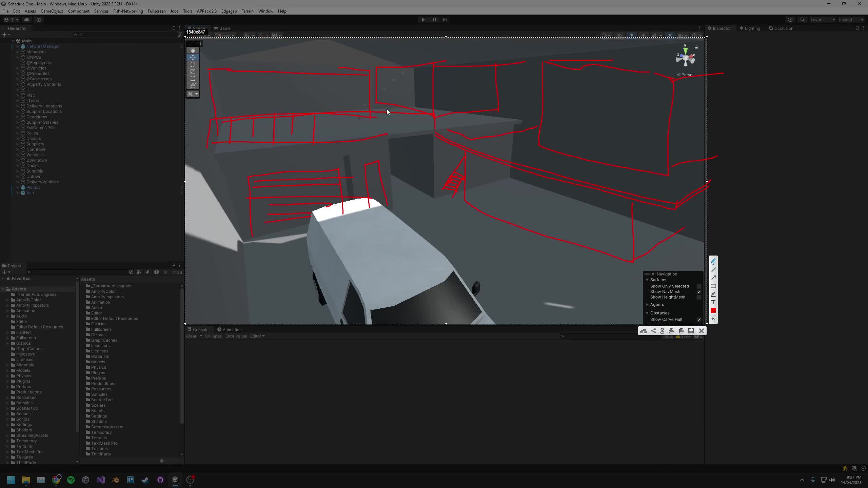Select the Lightshot arrow drawing tool
Image resolution: width=868 pixels, height=488 pixels.
713,278
